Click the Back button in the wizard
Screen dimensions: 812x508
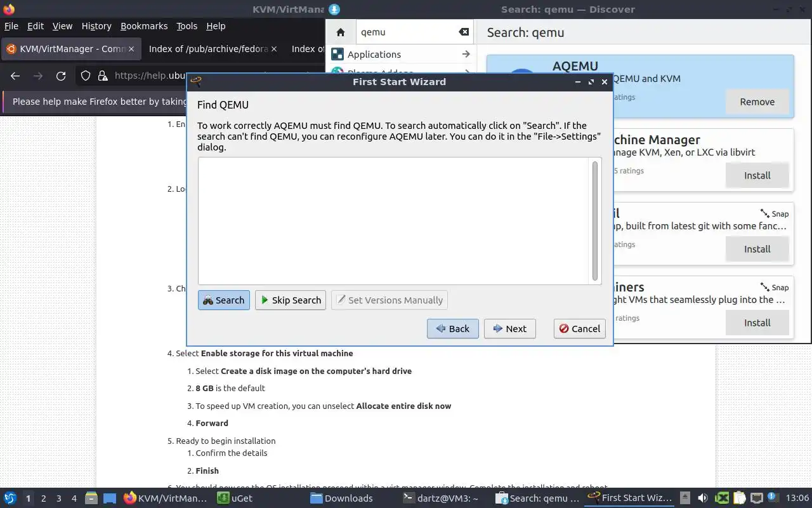(453, 329)
